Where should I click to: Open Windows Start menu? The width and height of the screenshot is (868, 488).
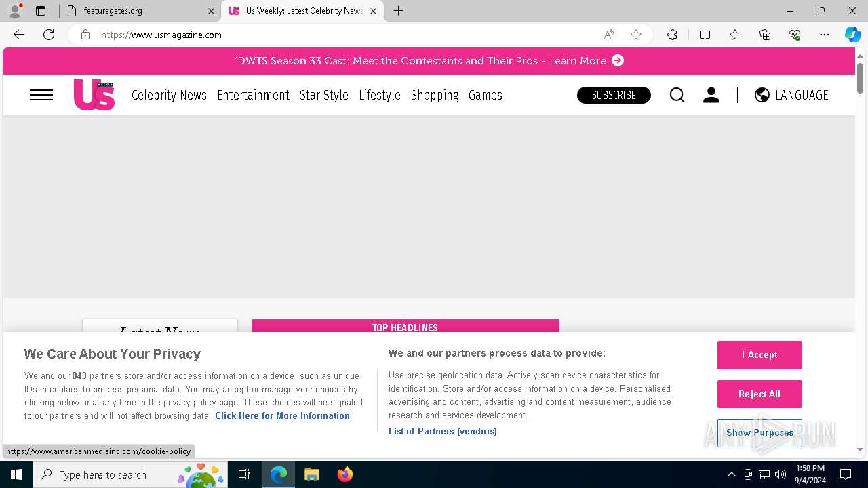(16, 474)
